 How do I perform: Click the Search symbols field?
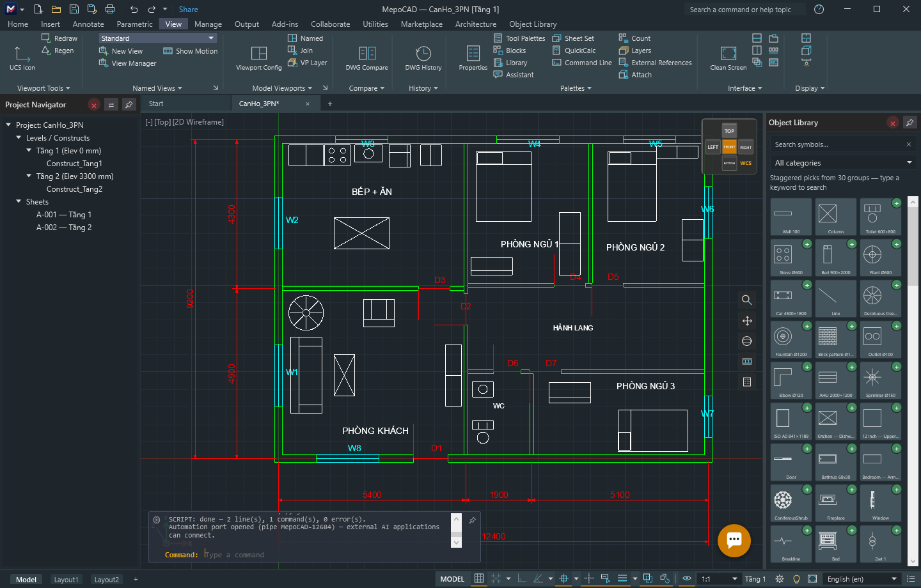[x=837, y=144]
